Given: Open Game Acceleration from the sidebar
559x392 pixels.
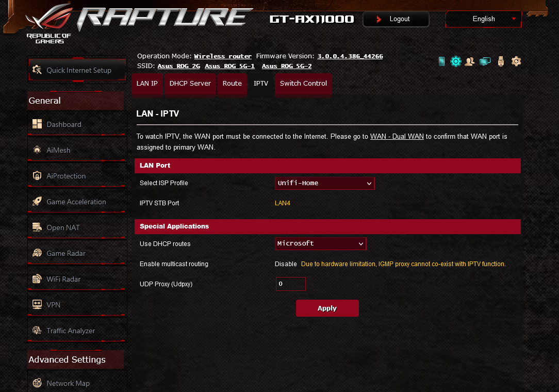Looking at the screenshot, I should (x=77, y=201).
